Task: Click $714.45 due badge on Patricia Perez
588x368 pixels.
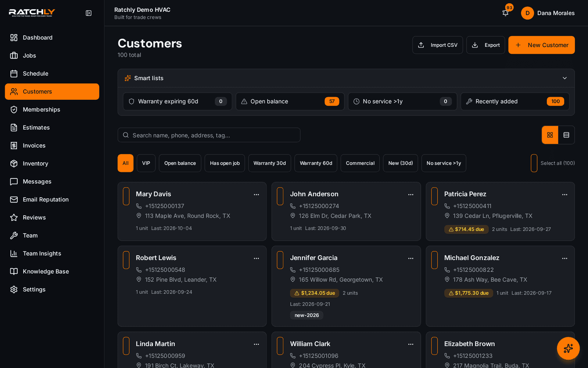Action: tap(466, 229)
